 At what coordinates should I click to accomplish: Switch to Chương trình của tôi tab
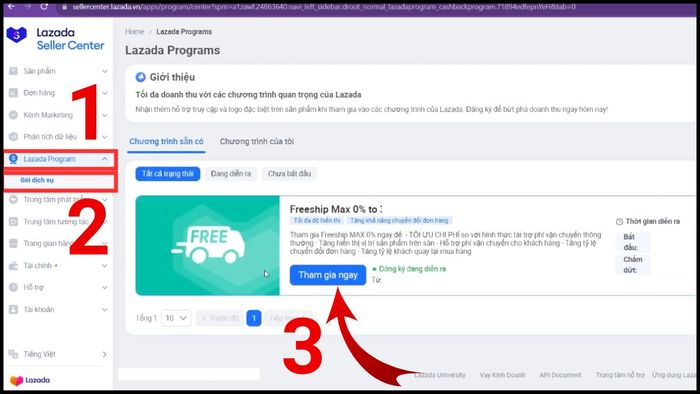[257, 141]
